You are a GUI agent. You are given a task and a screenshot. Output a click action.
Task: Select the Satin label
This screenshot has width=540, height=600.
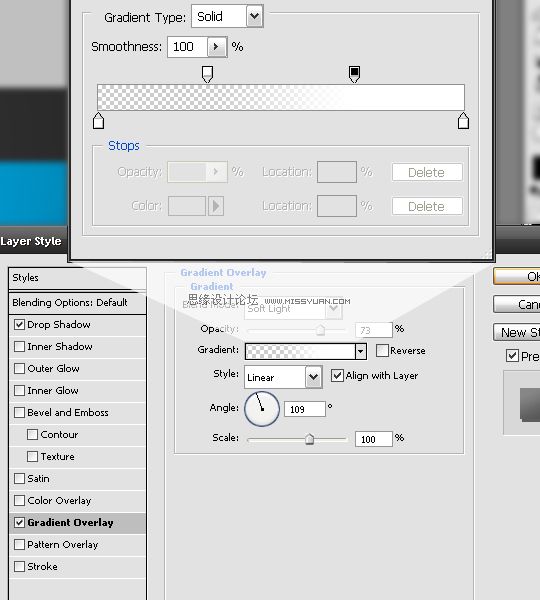tap(38, 479)
